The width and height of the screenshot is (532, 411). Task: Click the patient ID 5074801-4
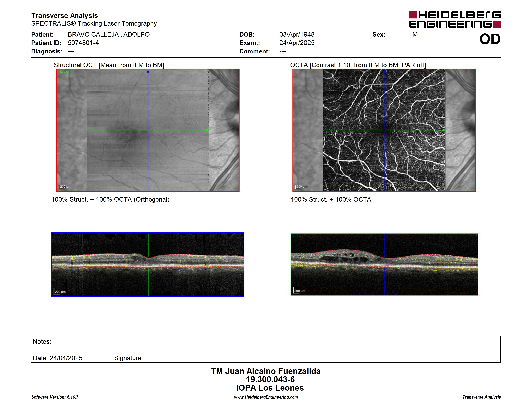click(x=83, y=43)
